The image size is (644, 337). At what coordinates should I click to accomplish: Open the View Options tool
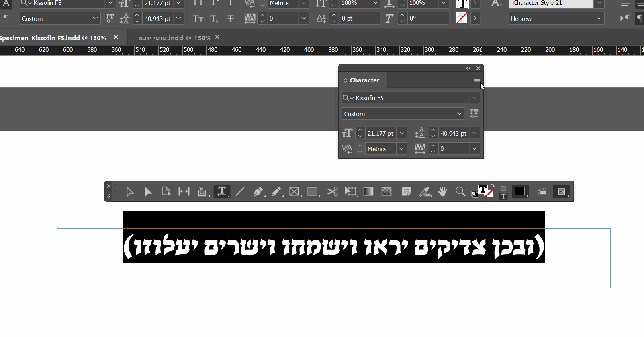click(x=542, y=191)
